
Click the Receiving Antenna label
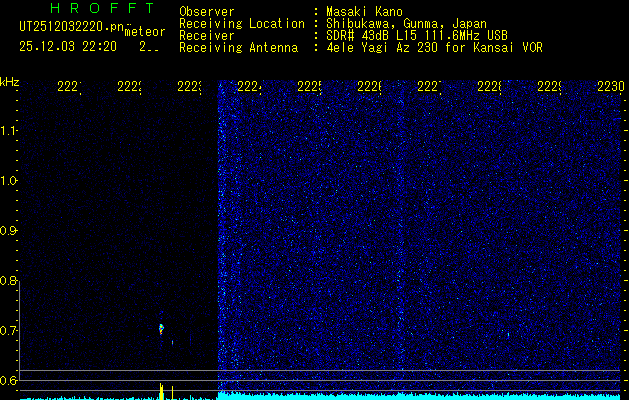tap(238, 48)
